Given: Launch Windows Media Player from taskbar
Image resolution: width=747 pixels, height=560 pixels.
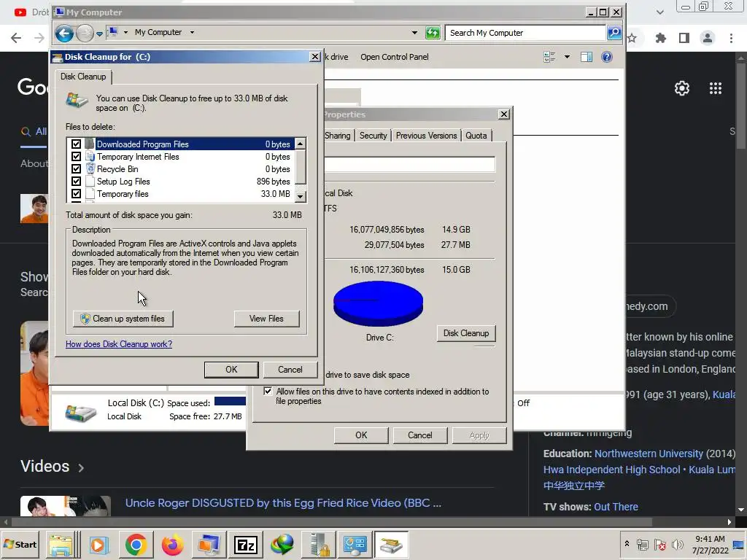Looking at the screenshot, I should 98,545.
